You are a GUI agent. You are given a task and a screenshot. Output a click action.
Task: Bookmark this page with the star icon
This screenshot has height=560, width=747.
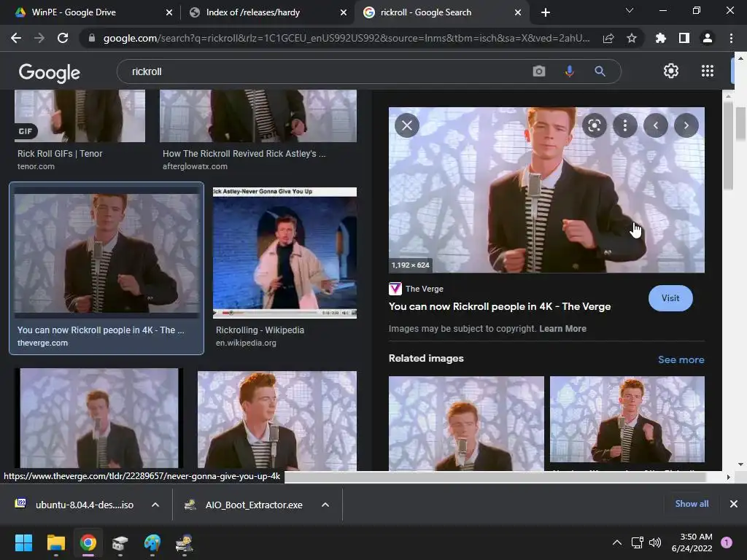(632, 39)
